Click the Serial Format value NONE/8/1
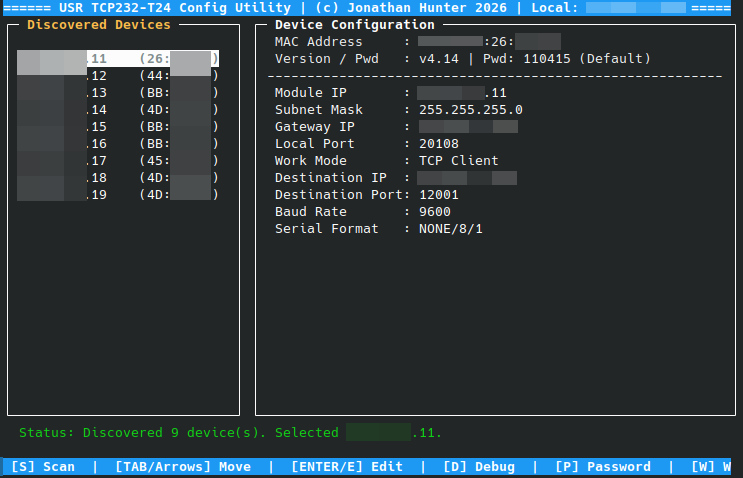 point(451,229)
